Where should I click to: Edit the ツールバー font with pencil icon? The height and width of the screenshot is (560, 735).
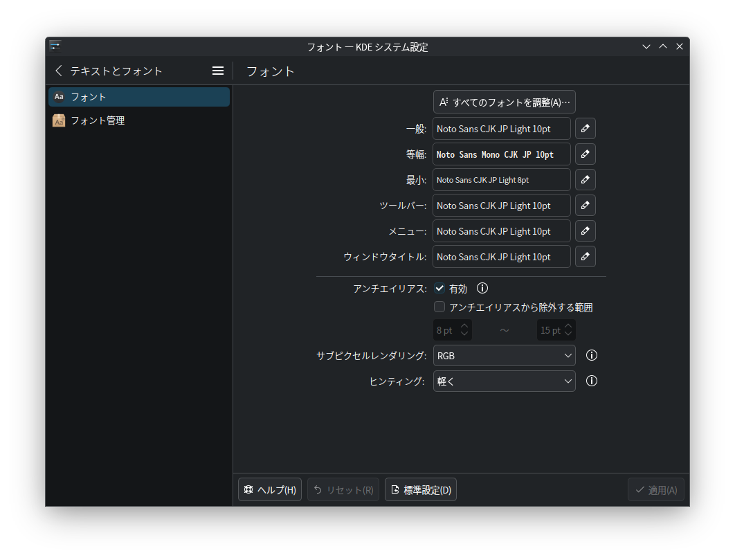[586, 206]
